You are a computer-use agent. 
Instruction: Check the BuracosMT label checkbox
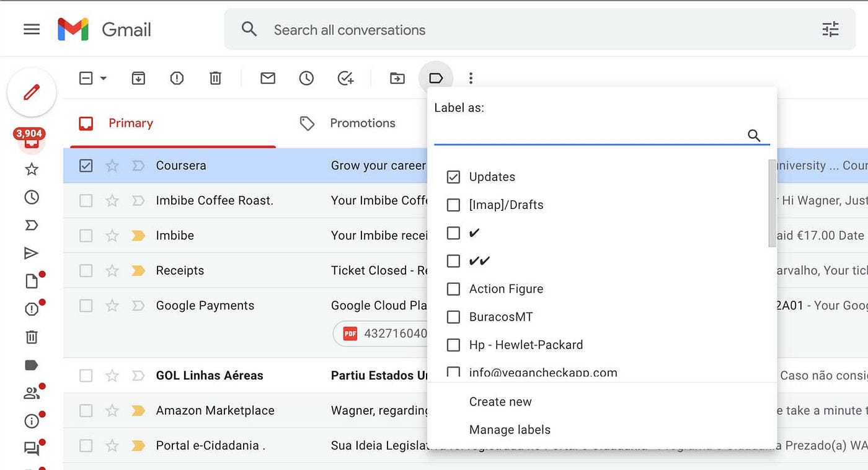point(453,317)
